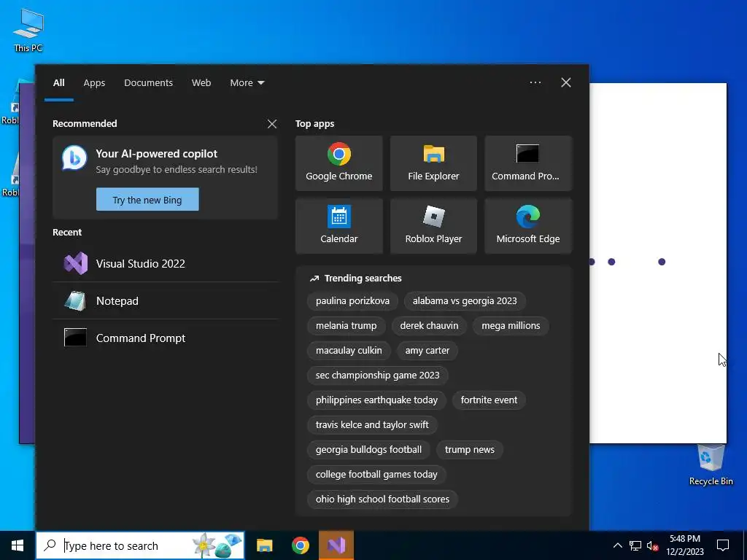747x560 pixels.
Task: Launch Roblox Player tile
Action: point(433,226)
